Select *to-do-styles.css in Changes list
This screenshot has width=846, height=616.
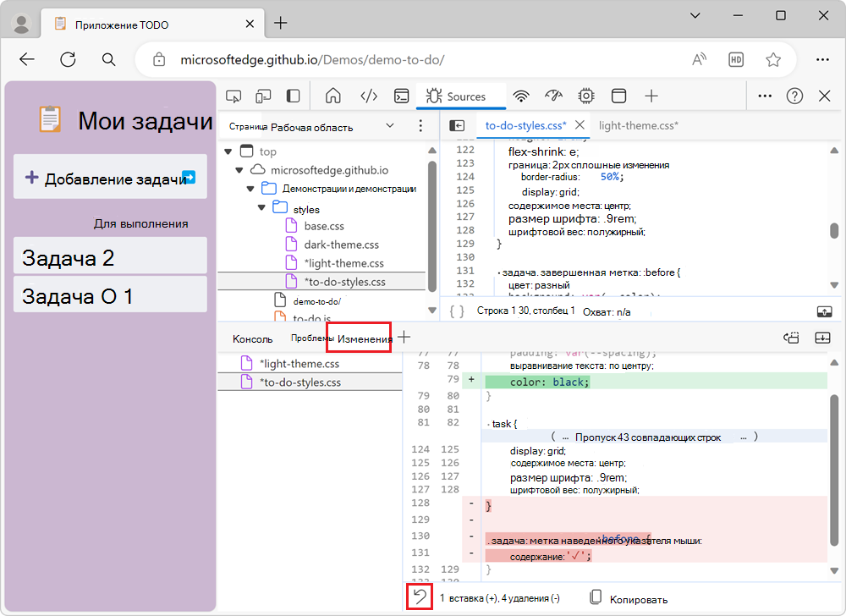tap(310, 382)
